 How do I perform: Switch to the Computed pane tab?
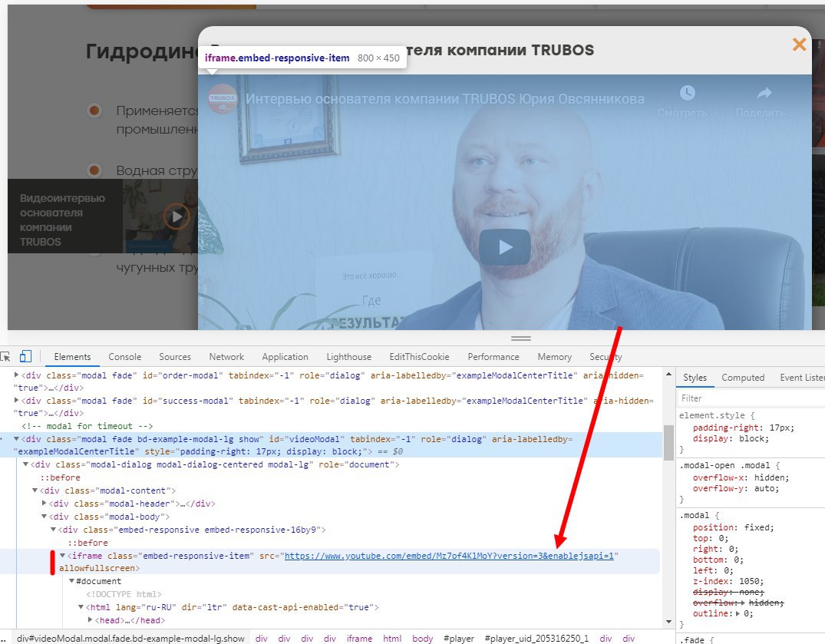(x=743, y=378)
